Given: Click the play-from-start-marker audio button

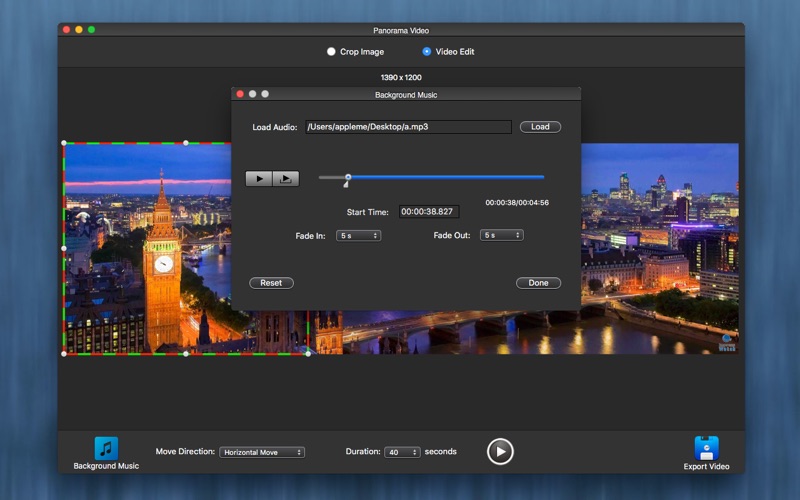Looking at the screenshot, I should tap(286, 179).
